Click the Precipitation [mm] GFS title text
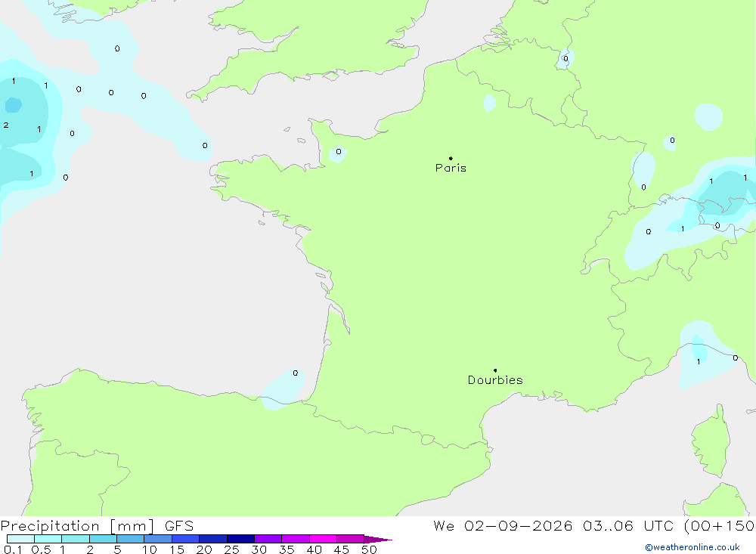Screen dimensions: 756x554 [x=97, y=525]
